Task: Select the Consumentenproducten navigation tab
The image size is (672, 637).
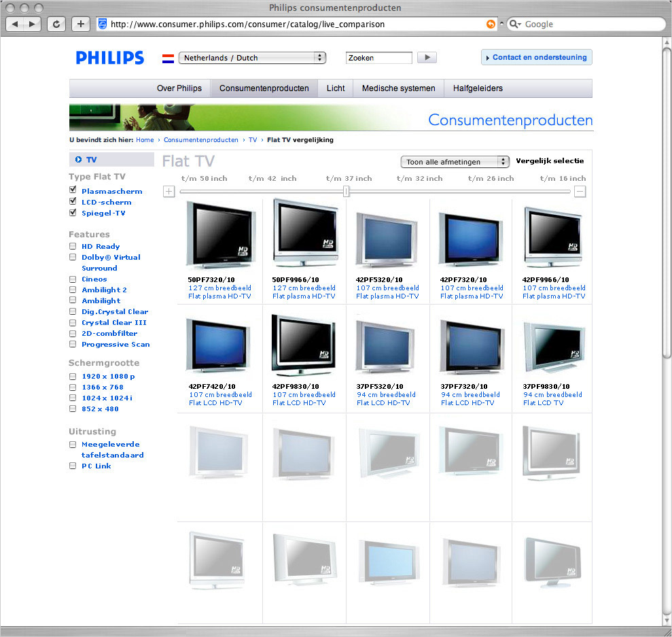Action: 264,88
